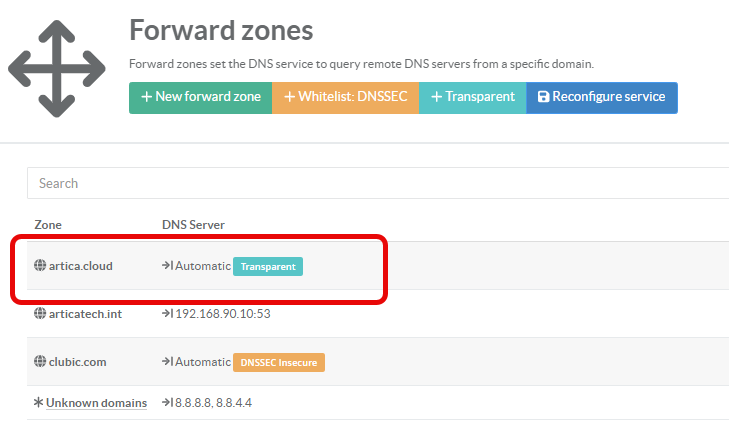Image resolution: width=729 pixels, height=438 pixels.
Task: Click the large four-way arrows icon
Action: coord(57,69)
